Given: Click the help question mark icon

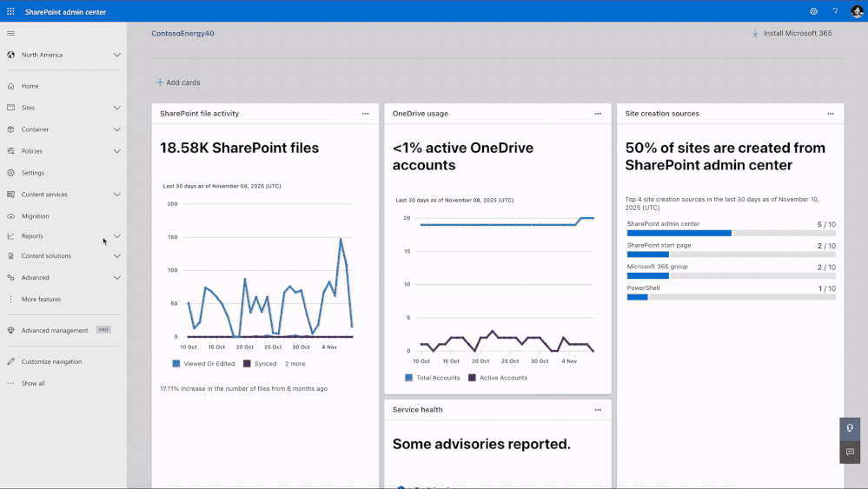Looking at the screenshot, I should tap(835, 11).
